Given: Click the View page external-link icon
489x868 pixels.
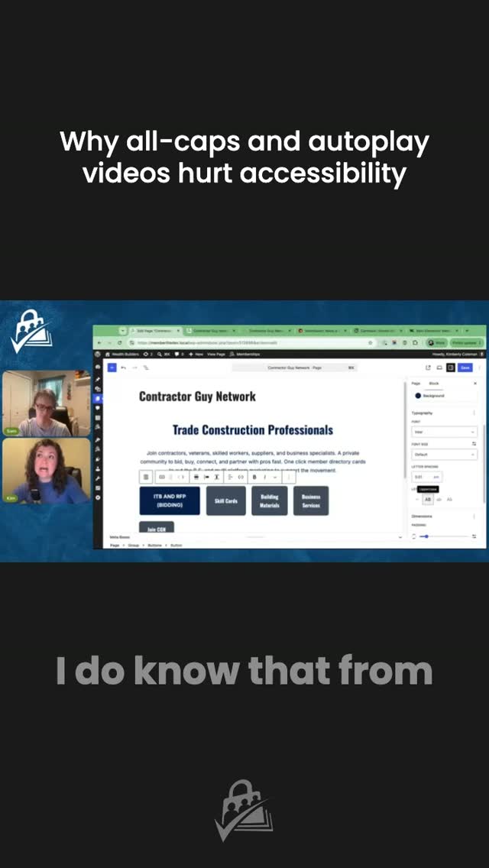Looking at the screenshot, I should tap(428, 368).
